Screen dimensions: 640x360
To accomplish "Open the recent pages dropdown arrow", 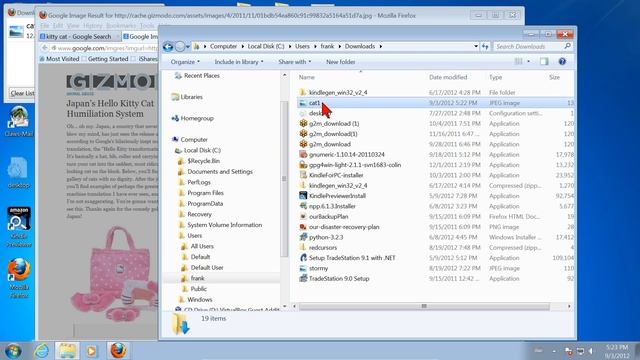I will coord(188,47).
